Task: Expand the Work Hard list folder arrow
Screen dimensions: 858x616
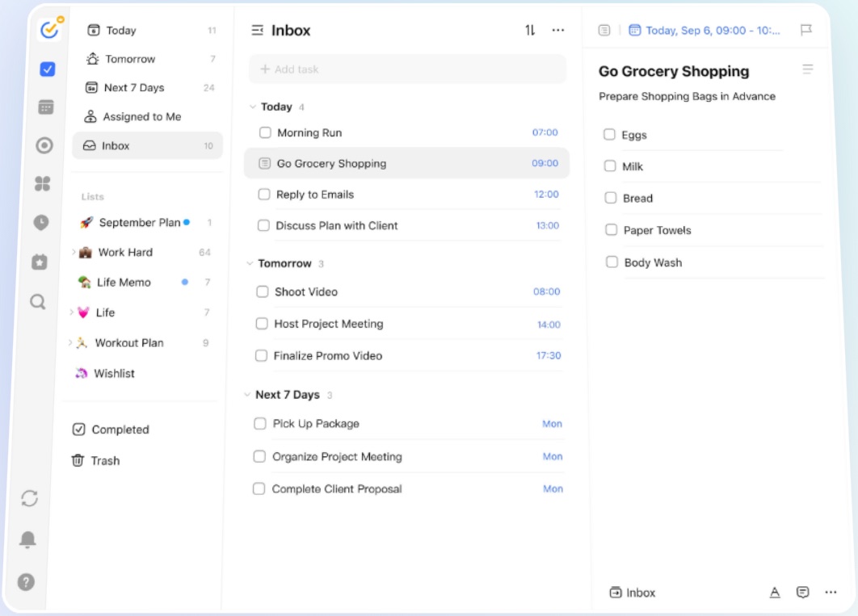Action: (74, 252)
